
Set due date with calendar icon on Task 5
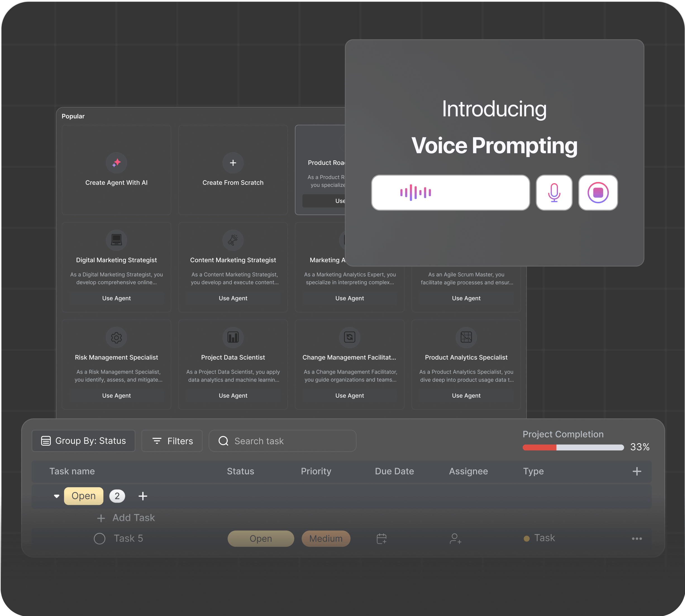click(381, 538)
